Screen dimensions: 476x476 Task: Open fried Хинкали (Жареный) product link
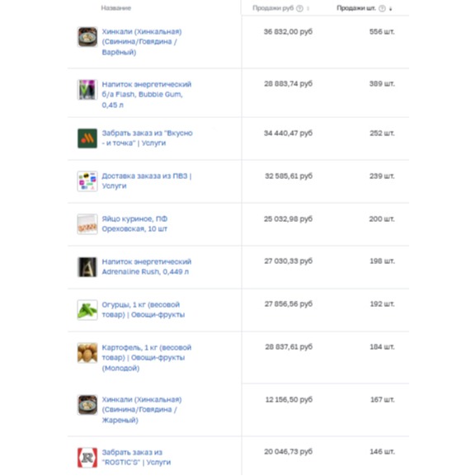tap(142, 410)
